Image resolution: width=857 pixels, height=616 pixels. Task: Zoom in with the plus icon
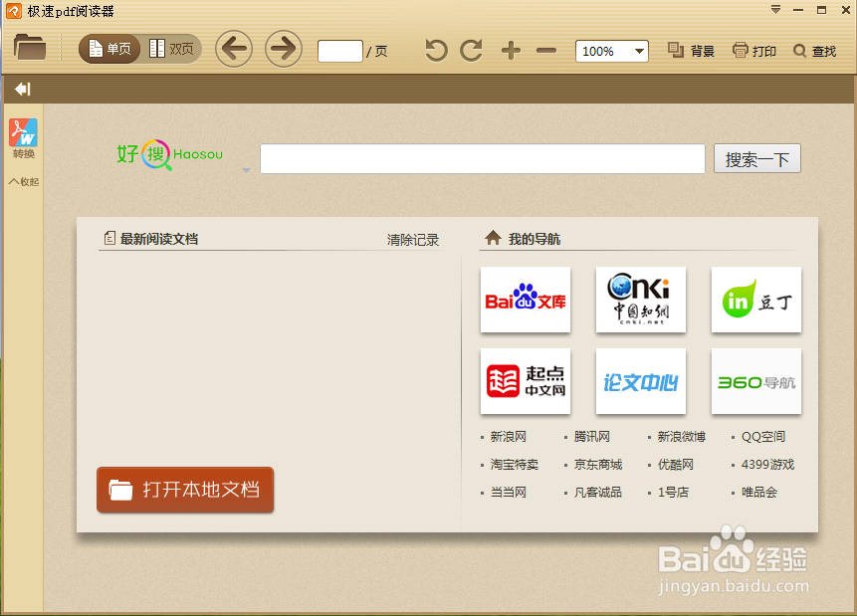click(510, 50)
